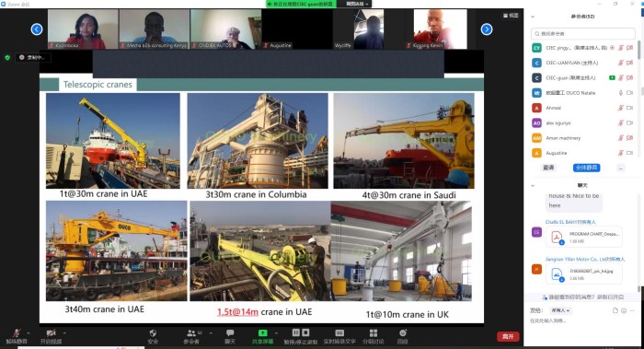
Task: Expand video options arrow beside camera
Action: [64, 332]
